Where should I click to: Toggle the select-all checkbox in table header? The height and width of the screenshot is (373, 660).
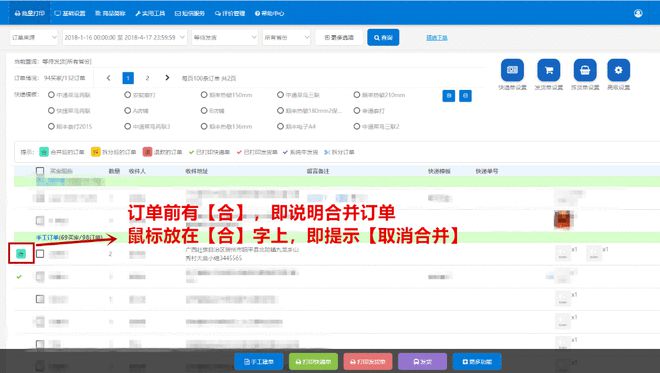[40, 171]
